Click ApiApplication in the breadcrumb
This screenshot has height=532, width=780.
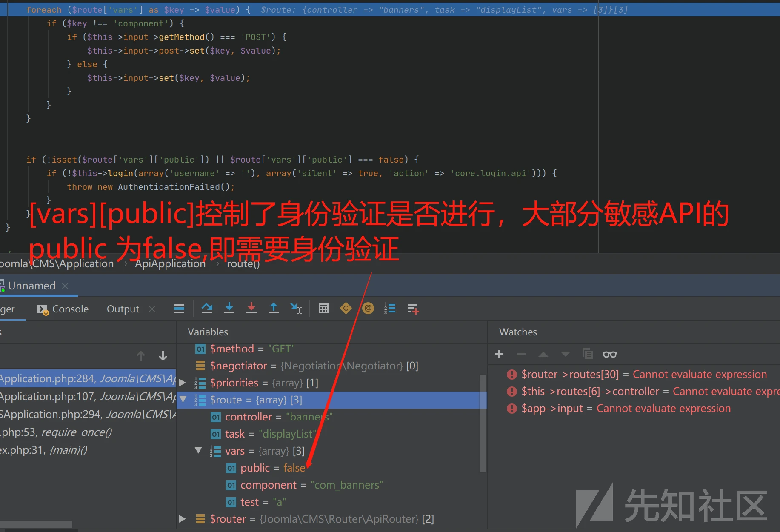tap(170, 264)
